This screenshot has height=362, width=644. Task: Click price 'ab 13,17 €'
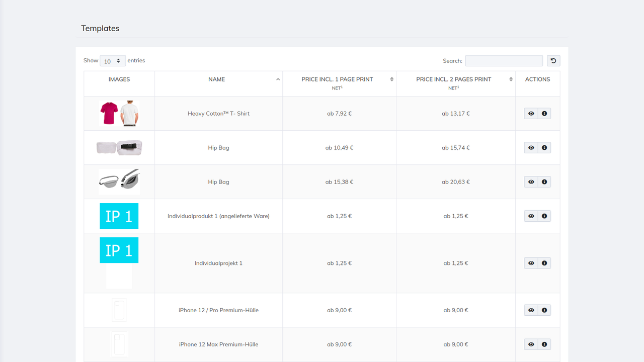tap(456, 114)
